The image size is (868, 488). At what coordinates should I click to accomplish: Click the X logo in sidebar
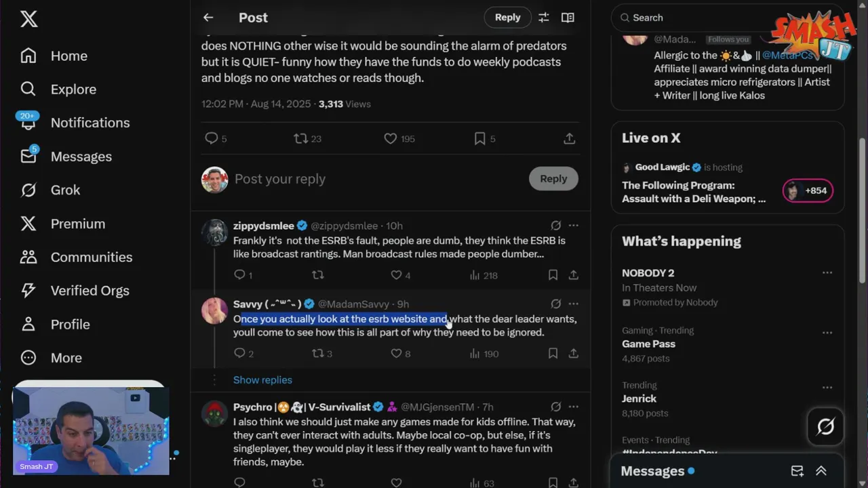tap(28, 19)
